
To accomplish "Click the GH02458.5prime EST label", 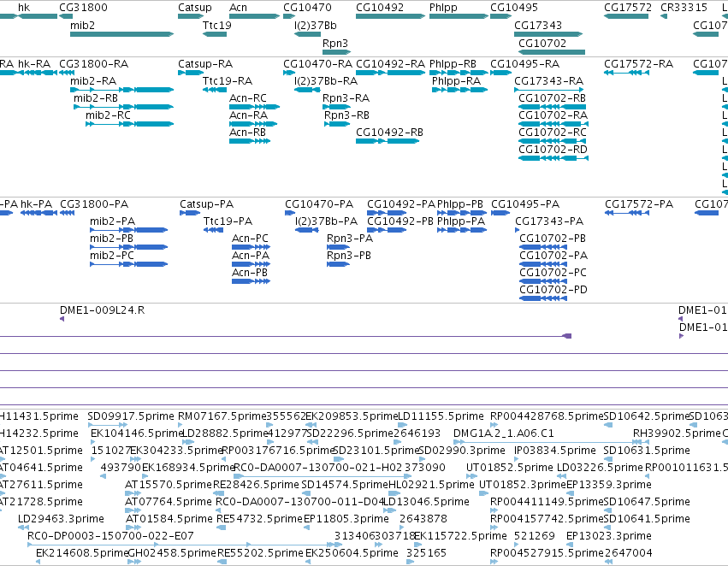I will click(x=172, y=553).
